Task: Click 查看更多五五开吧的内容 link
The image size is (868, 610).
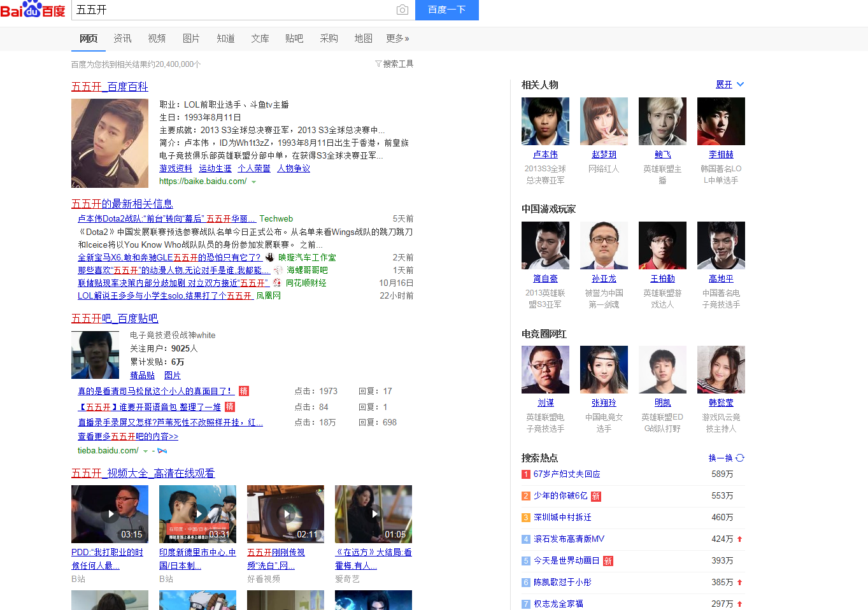Action: coord(128,436)
